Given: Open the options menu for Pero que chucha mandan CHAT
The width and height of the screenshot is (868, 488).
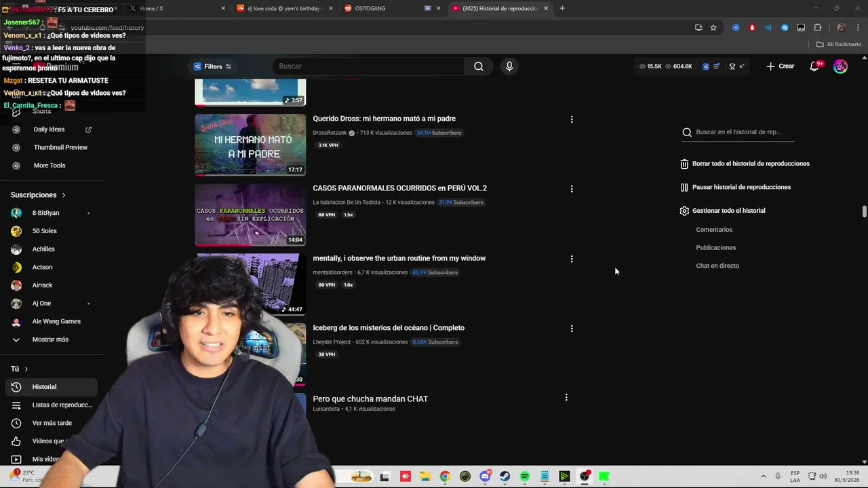Looking at the screenshot, I should (x=566, y=398).
